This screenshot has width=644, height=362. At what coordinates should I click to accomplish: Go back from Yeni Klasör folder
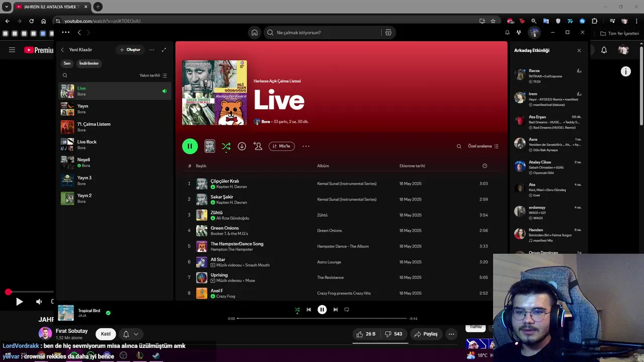point(62,50)
